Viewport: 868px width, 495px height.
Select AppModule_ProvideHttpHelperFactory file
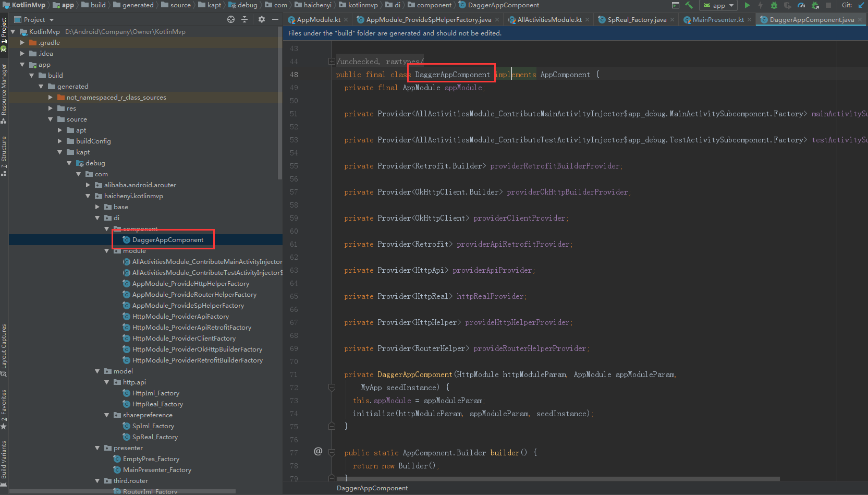point(191,284)
